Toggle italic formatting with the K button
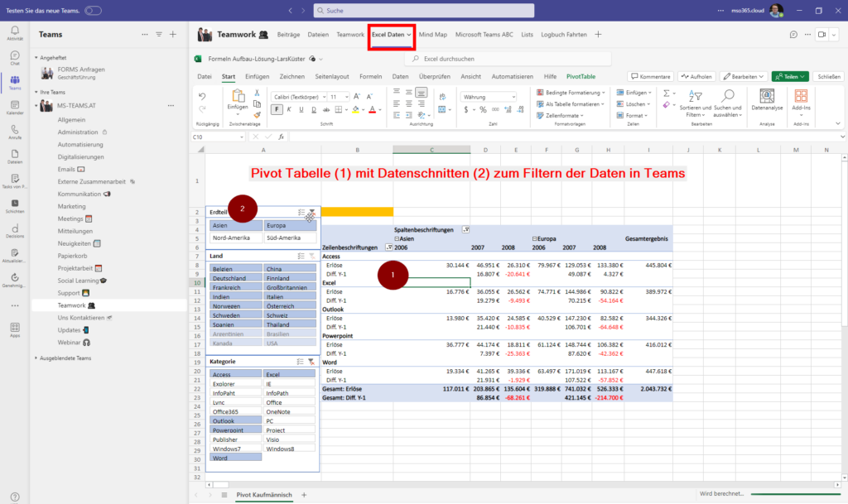This screenshot has width=848, height=504. pyautogui.click(x=289, y=110)
